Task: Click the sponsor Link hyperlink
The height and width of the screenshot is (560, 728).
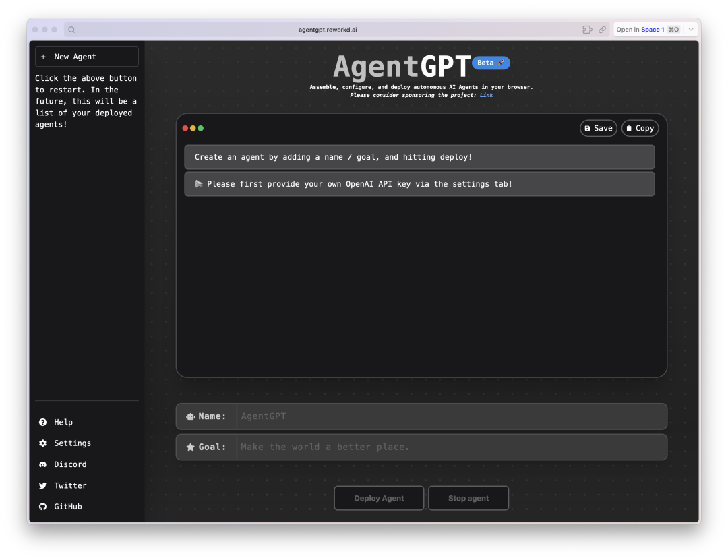Action: click(486, 95)
